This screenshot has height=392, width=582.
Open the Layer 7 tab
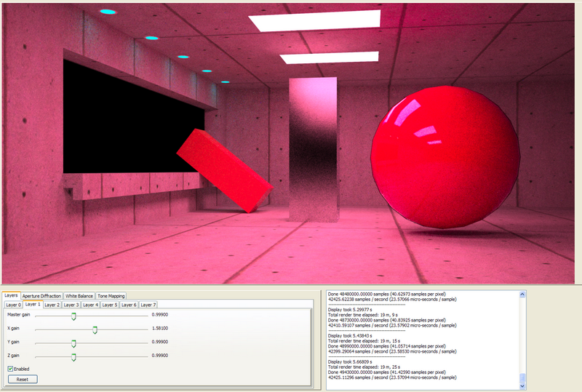(x=148, y=305)
